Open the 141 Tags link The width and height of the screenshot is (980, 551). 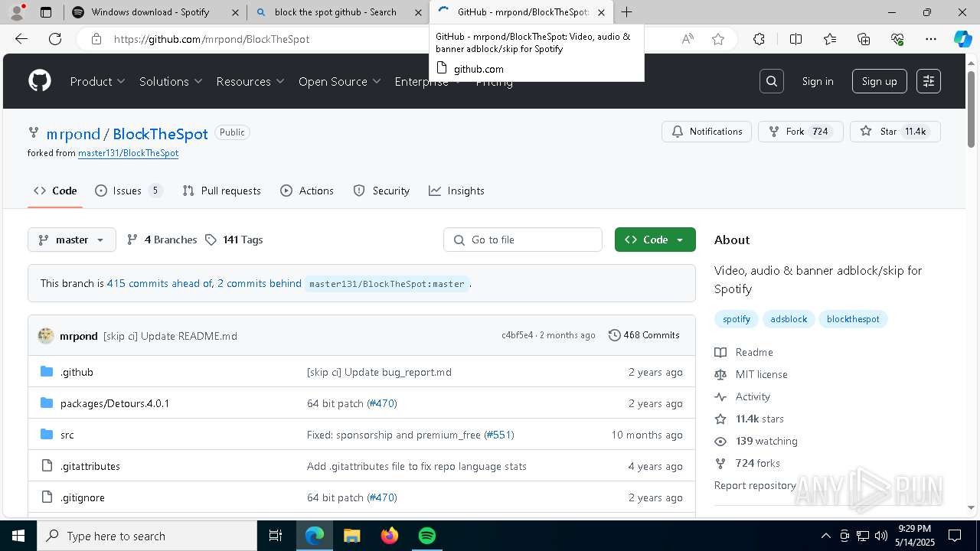234,240
